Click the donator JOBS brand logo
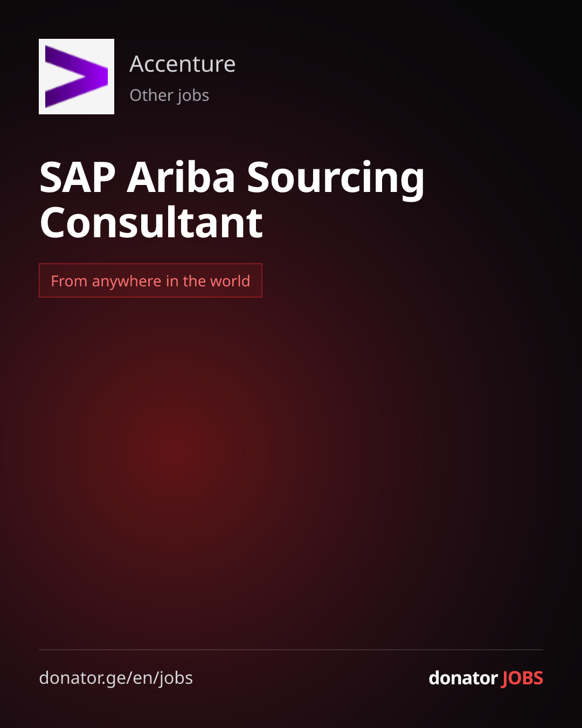Screen dimensions: 582x728 pos(486,678)
